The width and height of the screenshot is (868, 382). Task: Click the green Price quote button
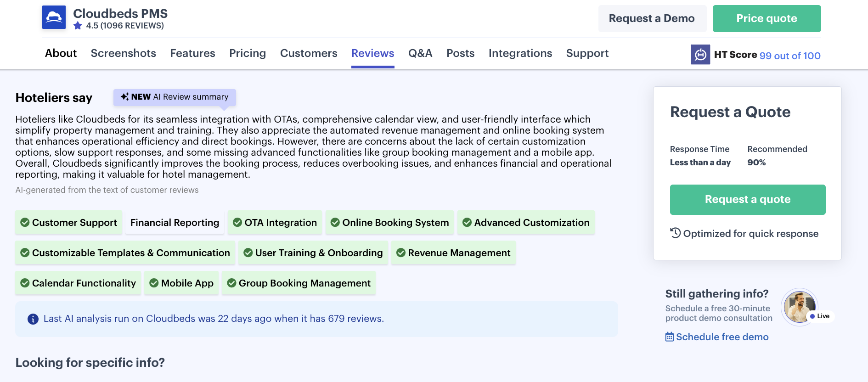click(767, 18)
